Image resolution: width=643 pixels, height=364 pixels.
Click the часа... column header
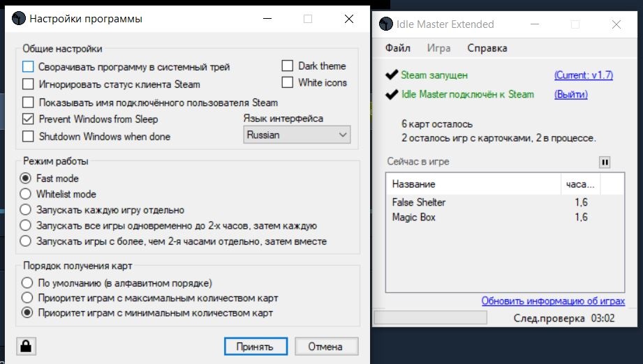580,184
